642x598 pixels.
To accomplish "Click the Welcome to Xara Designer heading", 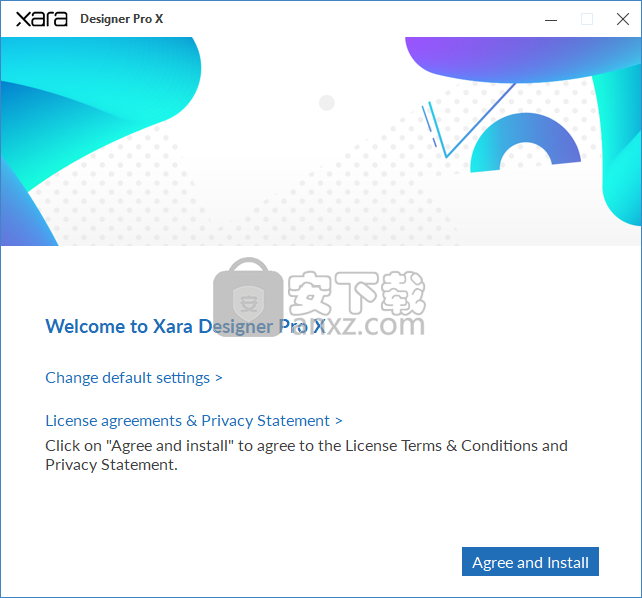I will pyautogui.click(x=185, y=327).
